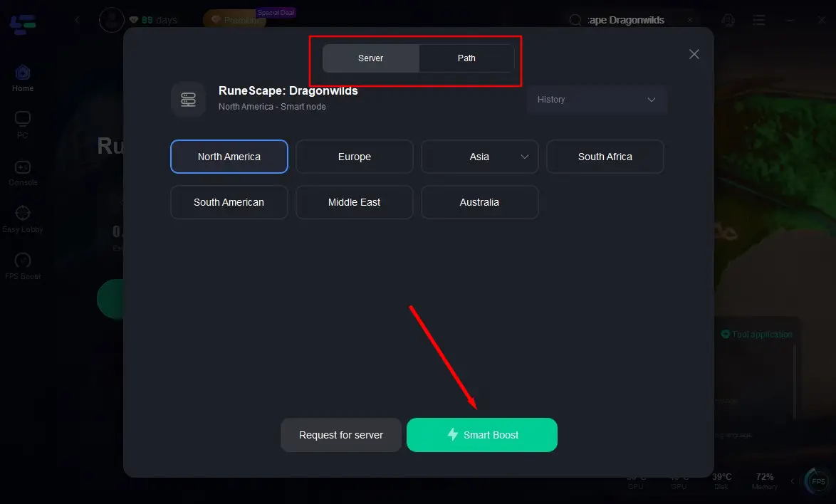836x504 pixels.
Task: Click the 72% Memory usage readout
Action: (x=765, y=481)
